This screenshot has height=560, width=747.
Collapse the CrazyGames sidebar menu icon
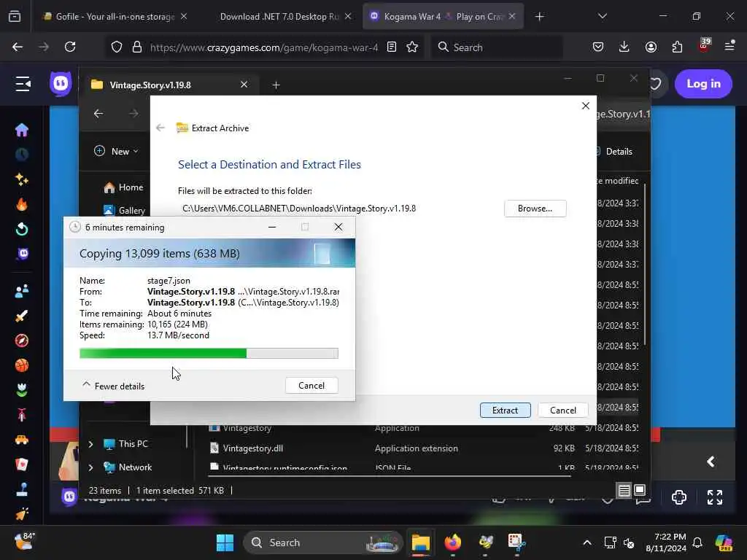(x=23, y=84)
